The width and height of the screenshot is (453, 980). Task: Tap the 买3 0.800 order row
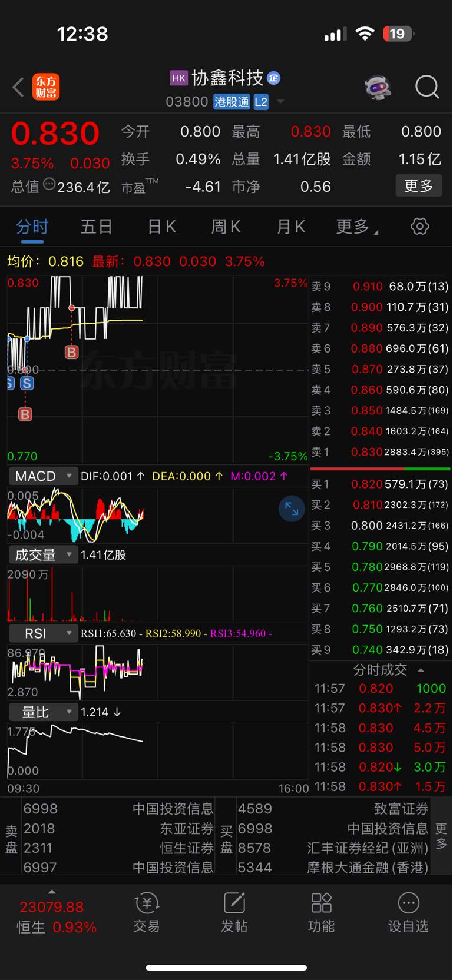click(x=380, y=526)
